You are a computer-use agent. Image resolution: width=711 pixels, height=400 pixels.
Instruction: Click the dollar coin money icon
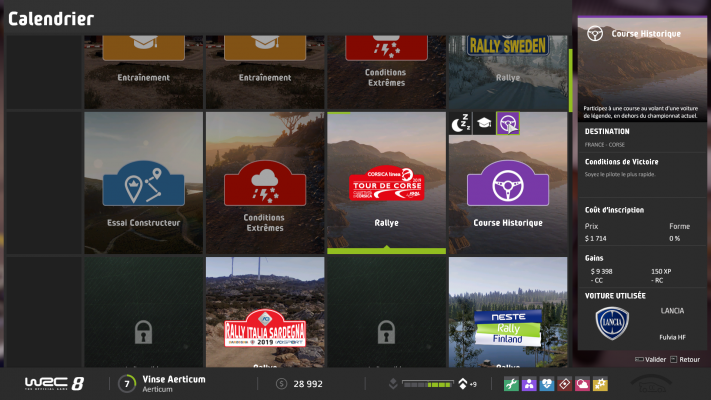[281, 384]
